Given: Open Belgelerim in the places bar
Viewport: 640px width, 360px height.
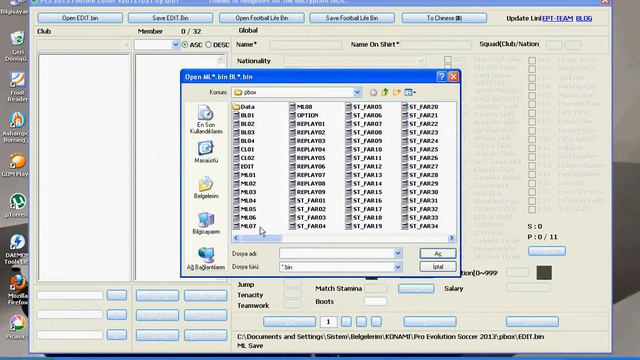Looking at the screenshot, I should tap(206, 187).
